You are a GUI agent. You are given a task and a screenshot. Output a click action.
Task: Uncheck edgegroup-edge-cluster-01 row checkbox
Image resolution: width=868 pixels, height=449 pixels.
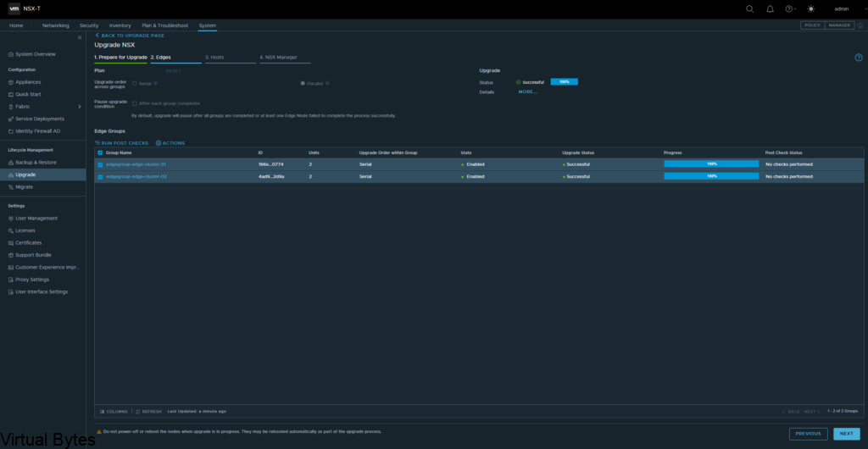pos(100,164)
